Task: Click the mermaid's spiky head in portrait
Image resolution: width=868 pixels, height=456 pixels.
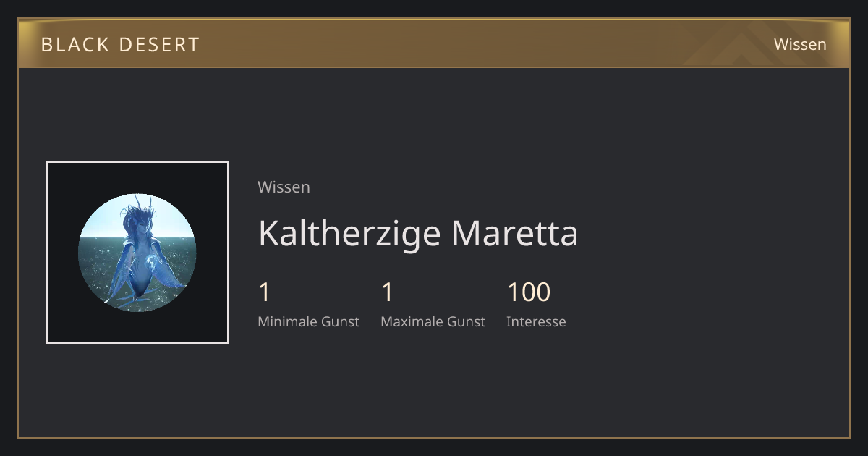Action: coord(137,217)
